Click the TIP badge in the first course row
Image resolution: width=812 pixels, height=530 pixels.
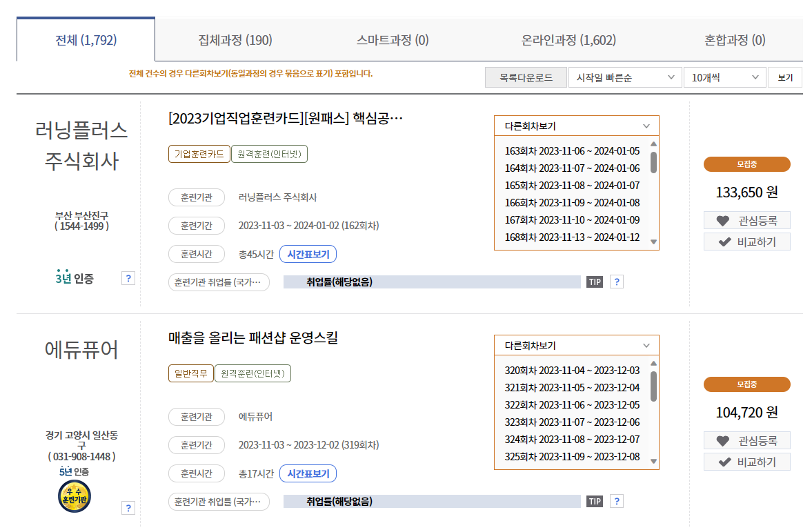[x=594, y=282]
